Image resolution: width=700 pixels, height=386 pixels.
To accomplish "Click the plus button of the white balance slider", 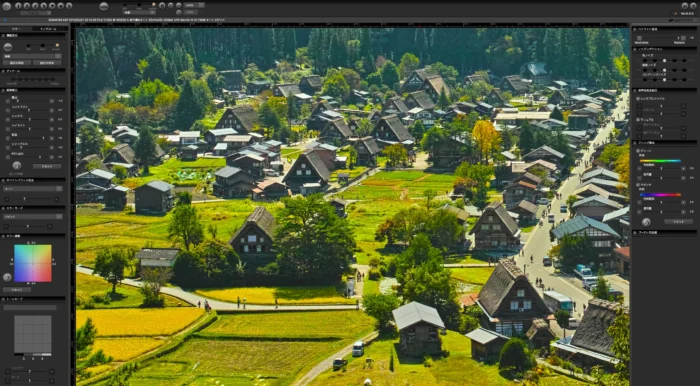I will pos(56,199).
